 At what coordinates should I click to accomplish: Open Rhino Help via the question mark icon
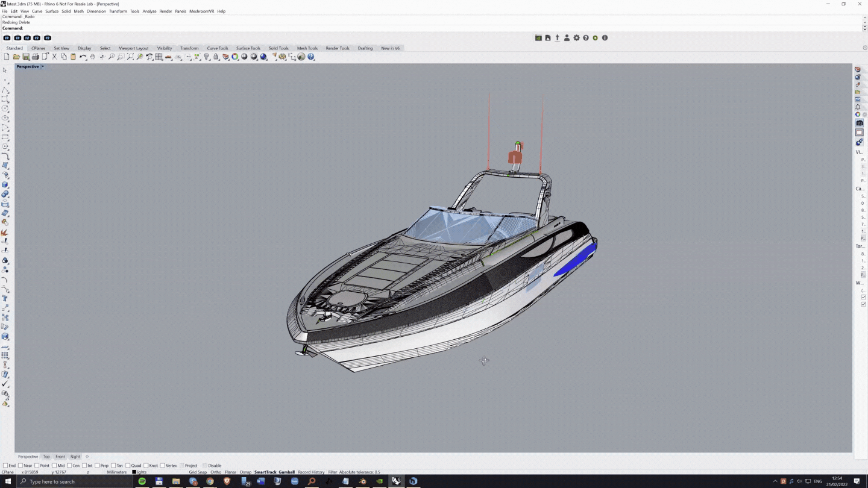(310, 57)
